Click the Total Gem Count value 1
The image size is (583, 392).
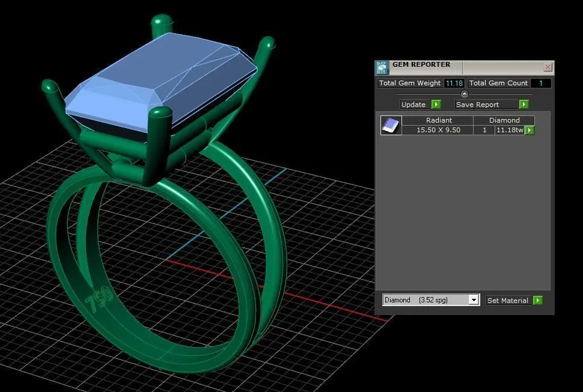[540, 84]
